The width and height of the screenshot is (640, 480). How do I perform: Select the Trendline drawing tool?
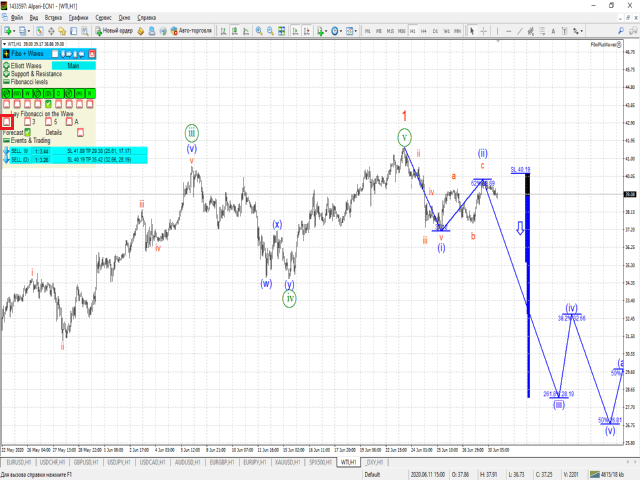coord(520,31)
